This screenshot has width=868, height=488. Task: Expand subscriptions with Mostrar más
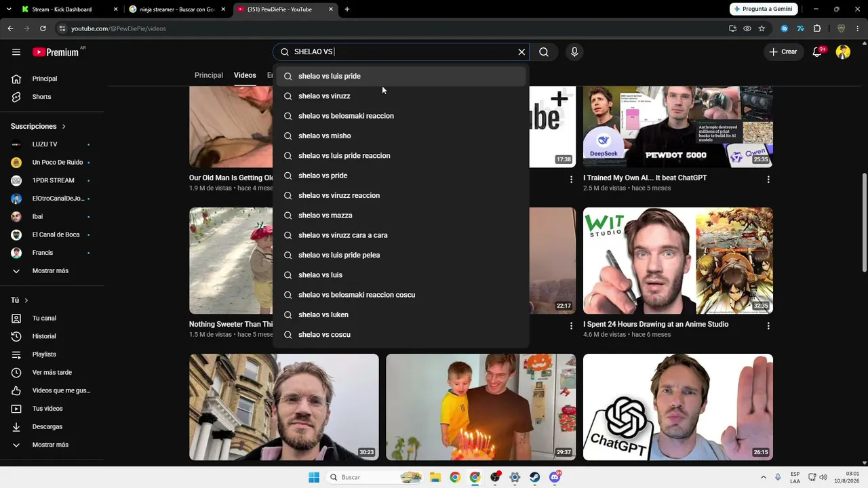(52, 271)
